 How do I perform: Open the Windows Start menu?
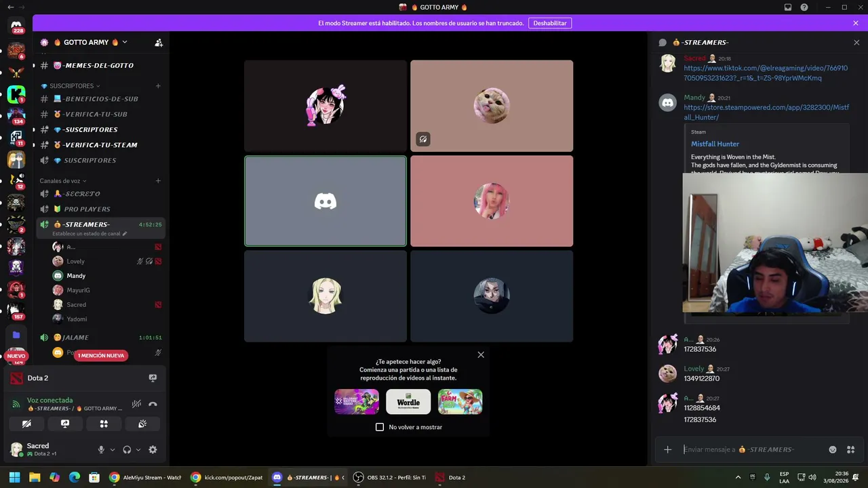[14, 477]
